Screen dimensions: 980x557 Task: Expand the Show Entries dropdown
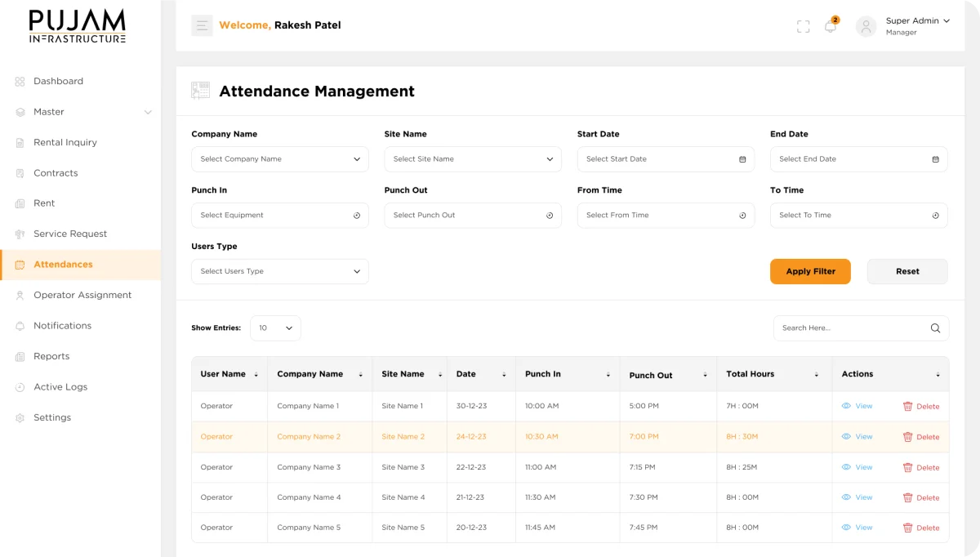[x=275, y=328]
